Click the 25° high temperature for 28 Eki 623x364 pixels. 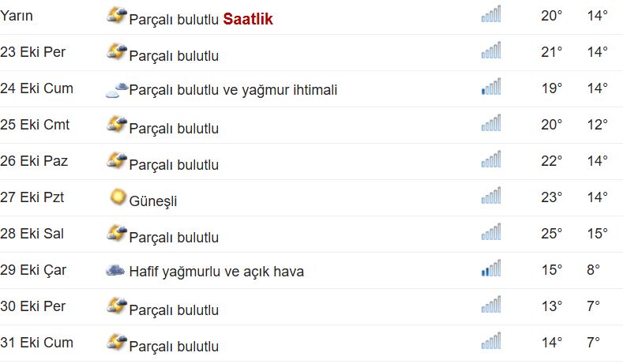(x=551, y=234)
